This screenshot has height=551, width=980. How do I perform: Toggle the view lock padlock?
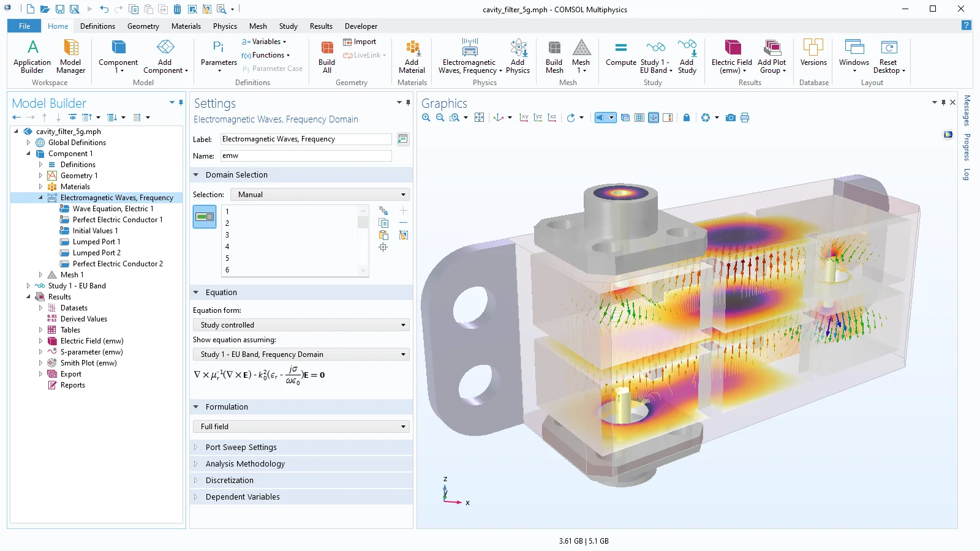click(x=686, y=118)
